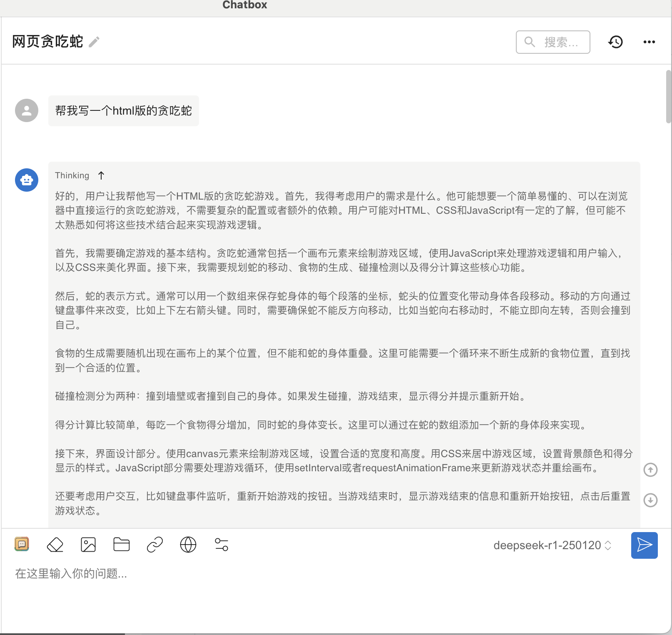Attach an image with the picture icon

(88, 545)
